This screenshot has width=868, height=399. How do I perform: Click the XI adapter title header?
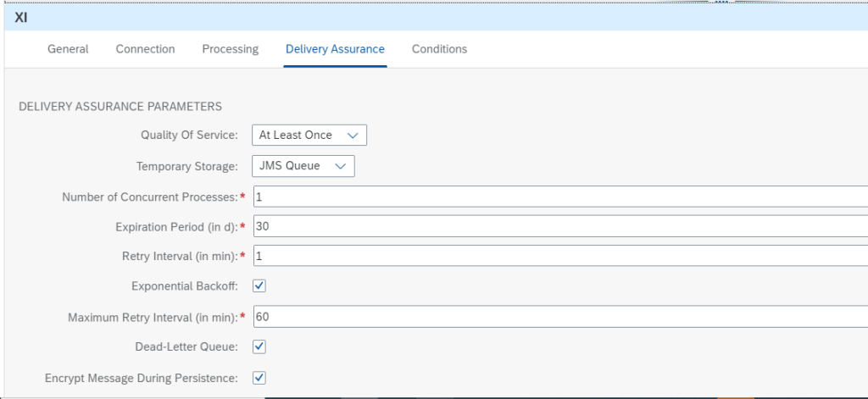tap(21, 17)
